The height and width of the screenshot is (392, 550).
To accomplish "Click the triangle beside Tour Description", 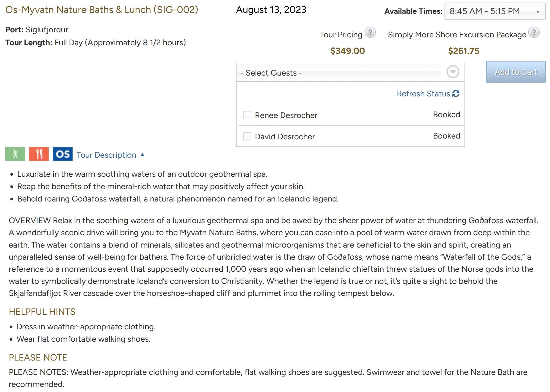I will pos(142,155).
